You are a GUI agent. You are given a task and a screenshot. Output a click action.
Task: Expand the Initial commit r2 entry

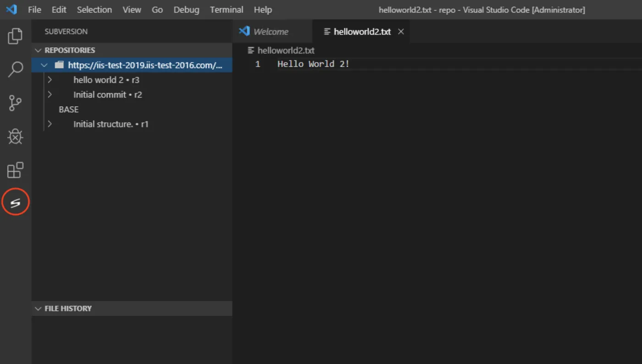tap(50, 94)
